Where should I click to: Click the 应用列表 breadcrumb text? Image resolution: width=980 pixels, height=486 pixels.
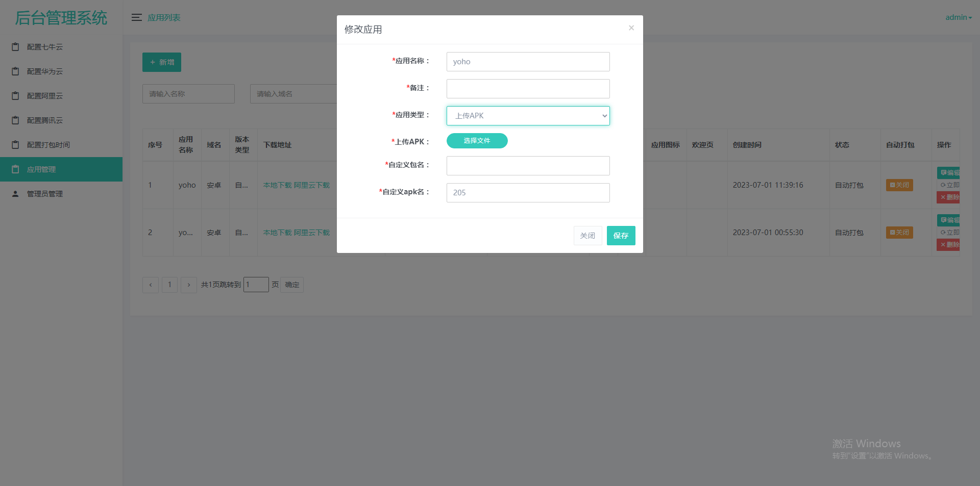pyautogui.click(x=164, y=17)
